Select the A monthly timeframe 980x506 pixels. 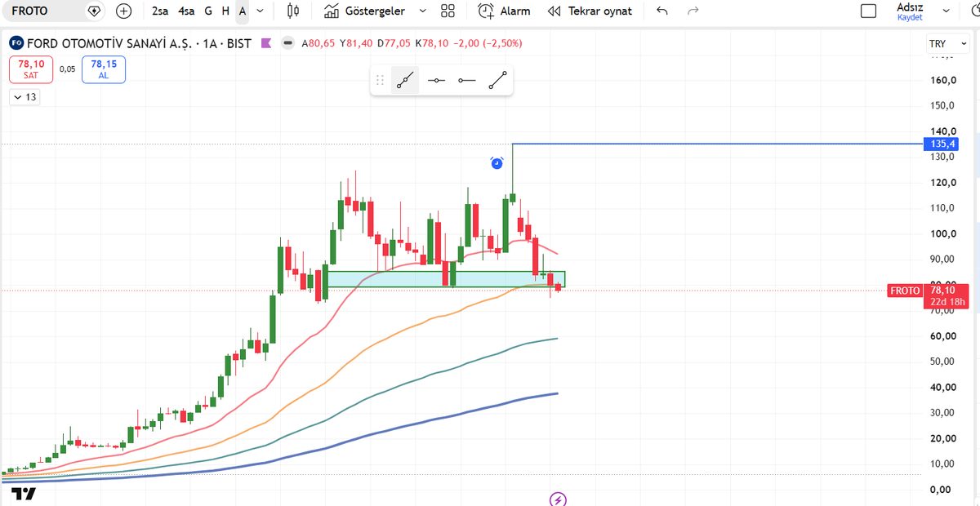[243, 11]
